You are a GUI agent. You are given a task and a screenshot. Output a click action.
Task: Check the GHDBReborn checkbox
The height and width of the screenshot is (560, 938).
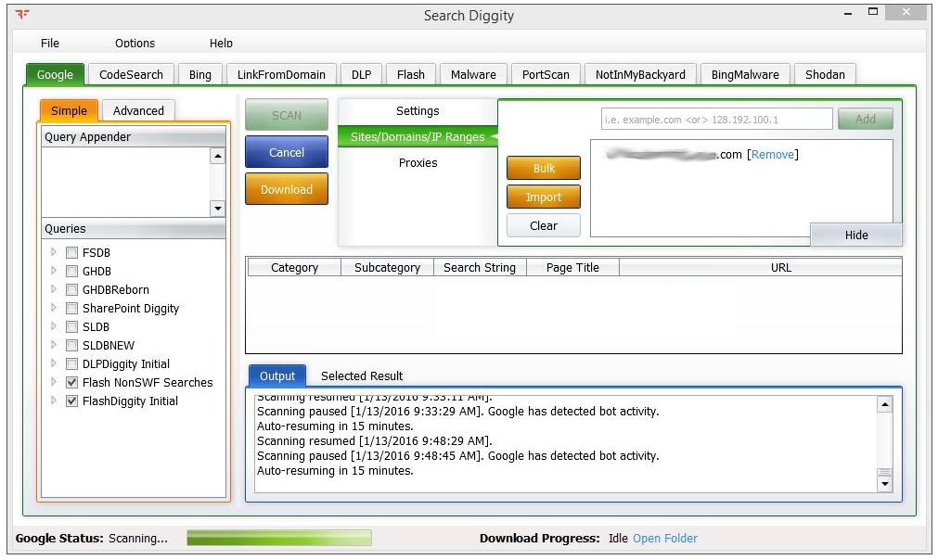(71, 289)
